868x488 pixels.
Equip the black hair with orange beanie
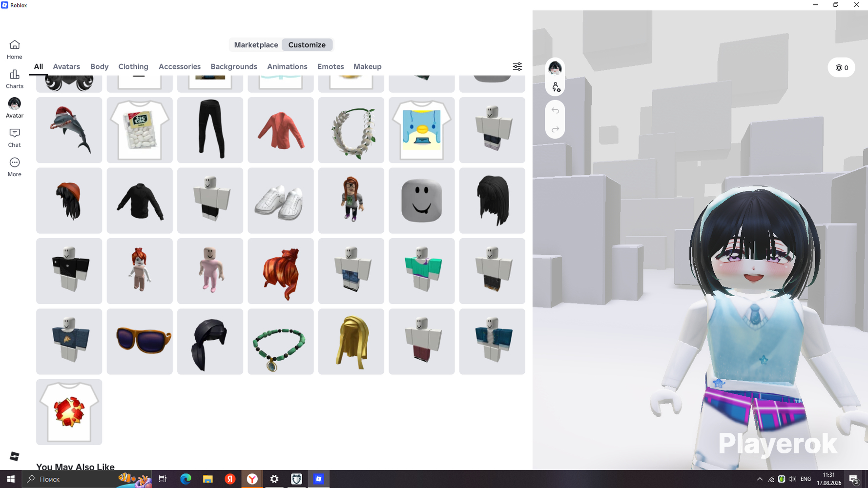(69, 201)
